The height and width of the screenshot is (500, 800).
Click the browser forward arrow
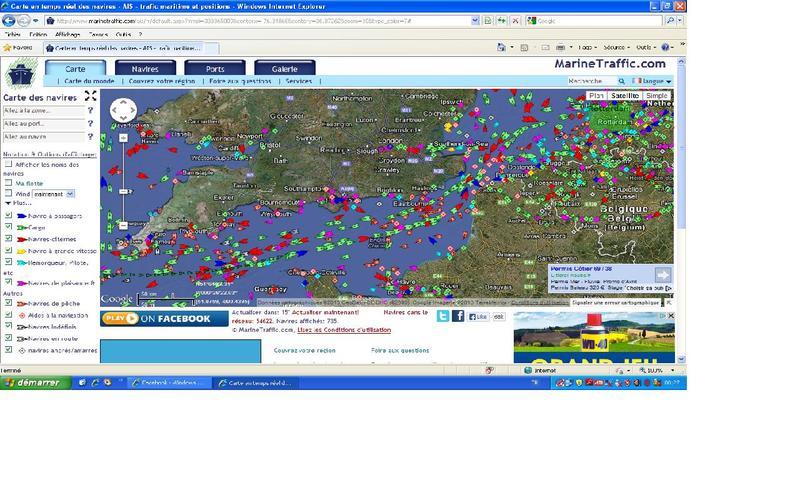coord(23,21)
